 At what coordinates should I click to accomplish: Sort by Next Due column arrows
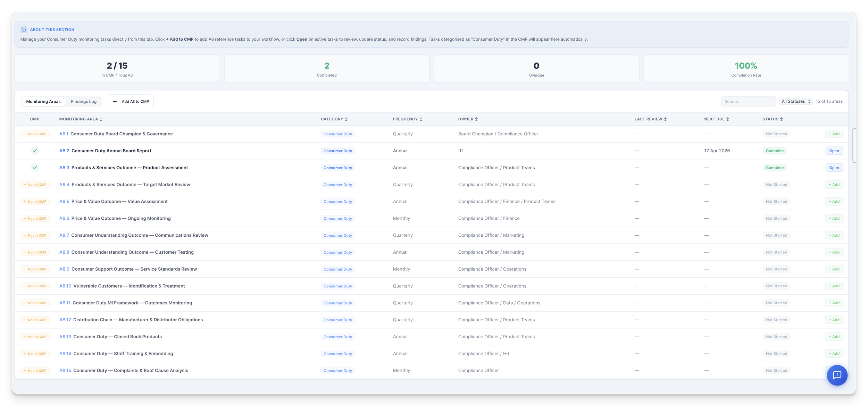pos(728,119)
